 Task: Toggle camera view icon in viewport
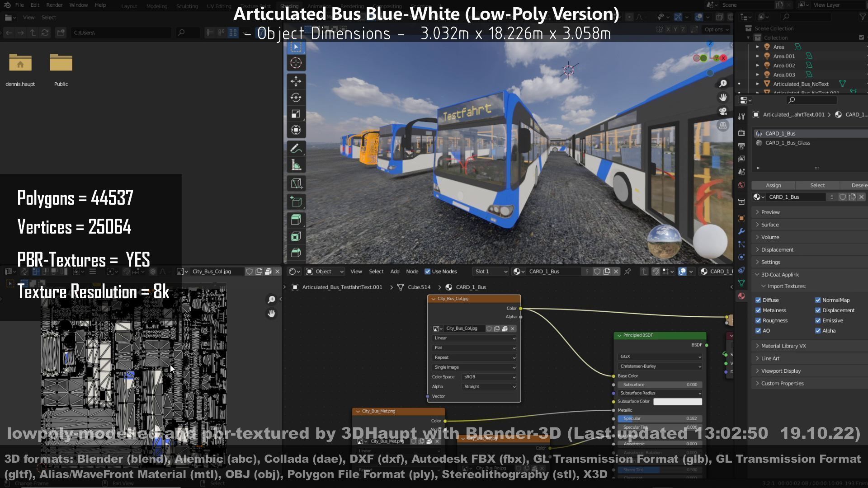point(723,112)
